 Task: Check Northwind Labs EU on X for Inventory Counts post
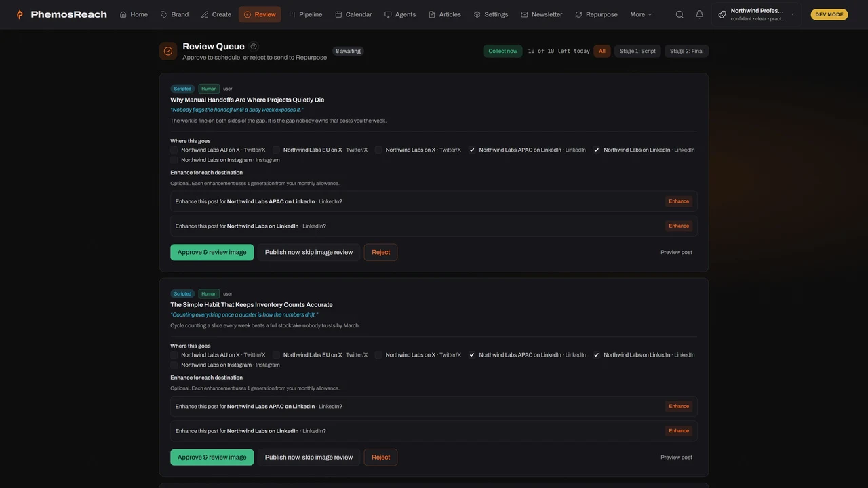click(x=276, y=355)
